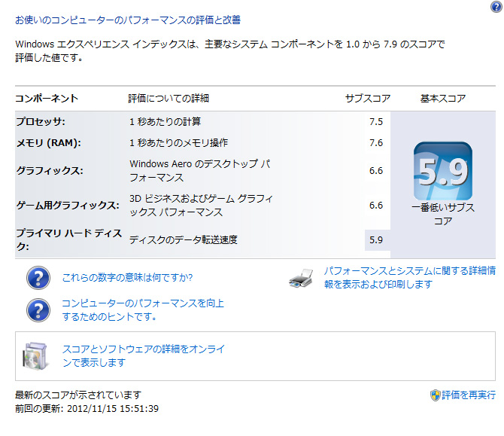The width and height of the screenshot is (504, 436).
Task: Select the グラフィックス: row label
Action: pos(50,170)
